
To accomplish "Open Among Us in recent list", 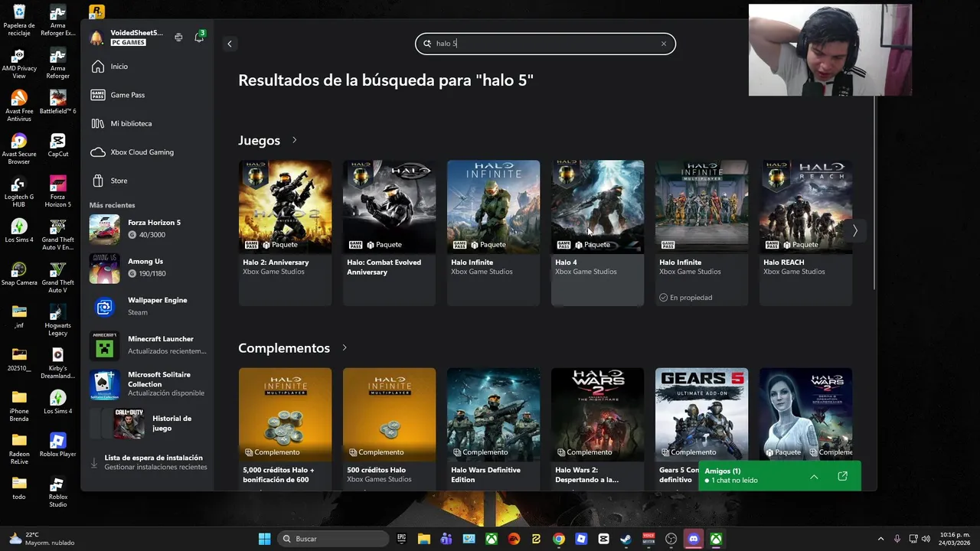I will point(147,268).
